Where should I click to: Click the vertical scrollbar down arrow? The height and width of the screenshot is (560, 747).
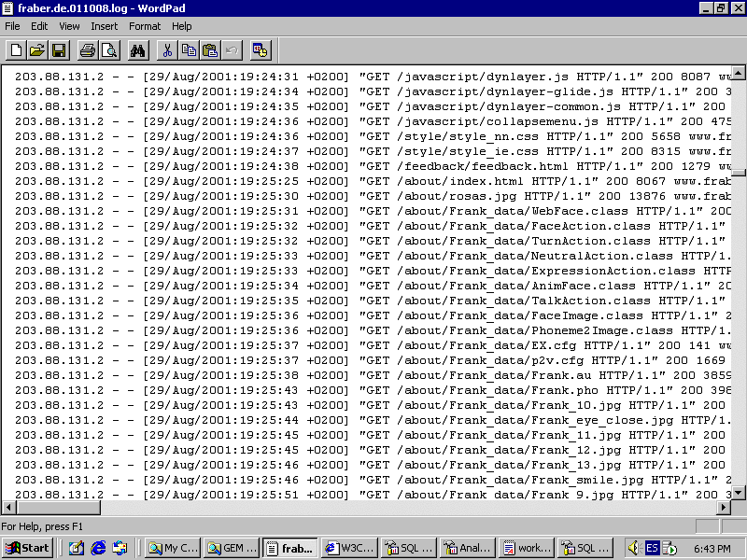pos(739,491)
